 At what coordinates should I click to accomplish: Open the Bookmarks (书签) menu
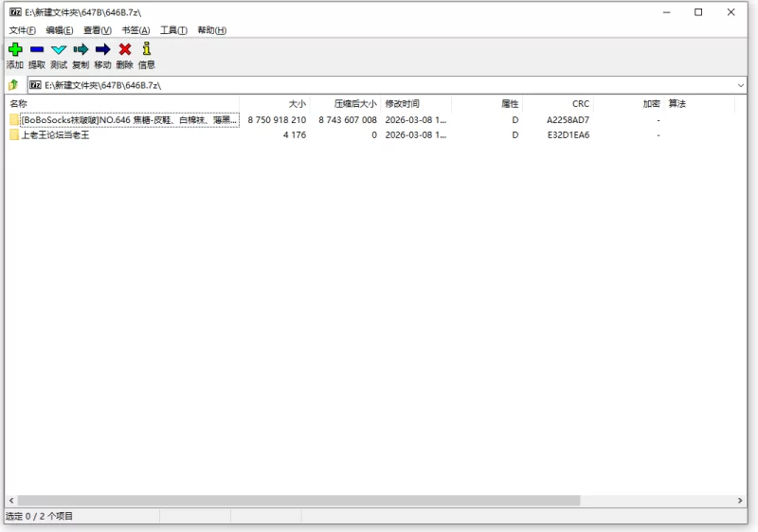click(x=135, y=30)
